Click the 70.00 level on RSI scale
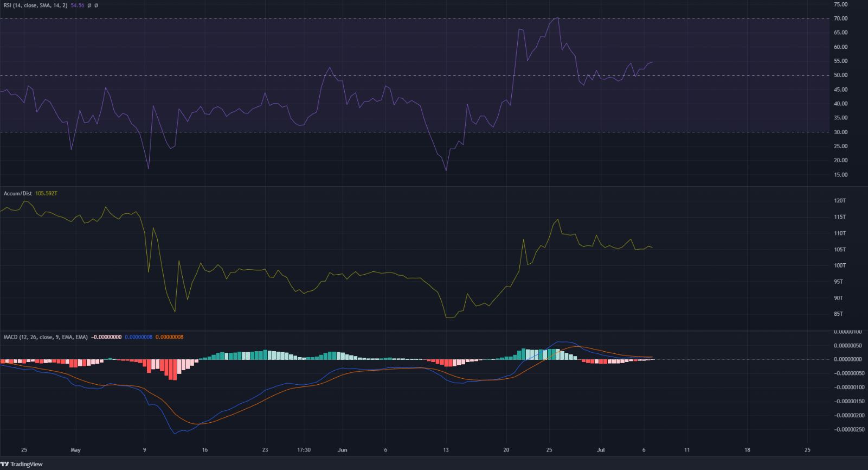 pyautogui.click(x=840, y=18)
